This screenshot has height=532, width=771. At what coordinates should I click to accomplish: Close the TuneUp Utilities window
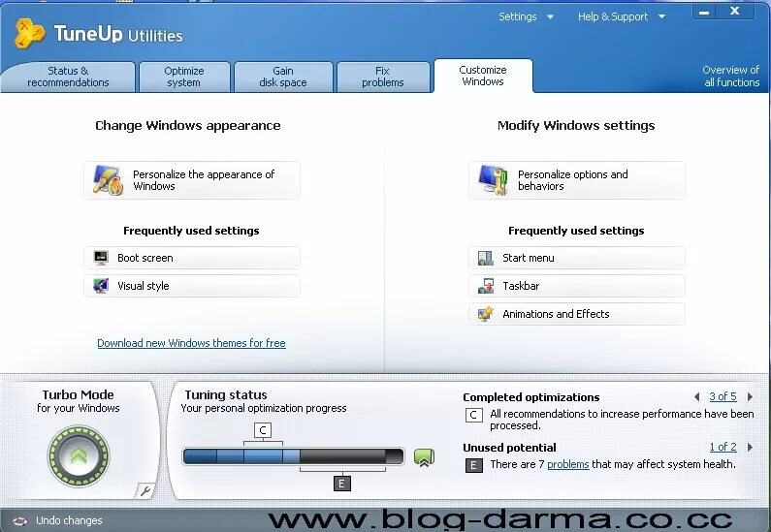pyautogui.click(x=734, y=11)
